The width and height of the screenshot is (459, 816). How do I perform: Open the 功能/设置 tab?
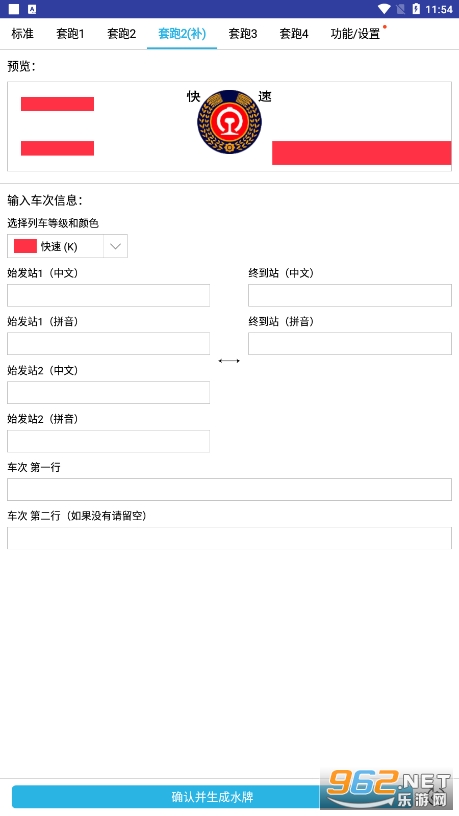pos(355,34)
